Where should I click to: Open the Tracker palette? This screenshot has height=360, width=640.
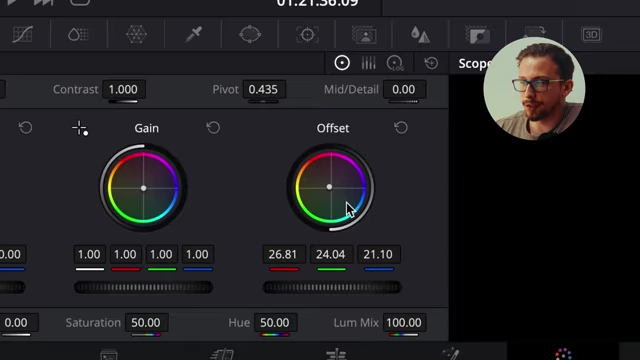pyautogui.click(x=307, y=34)
